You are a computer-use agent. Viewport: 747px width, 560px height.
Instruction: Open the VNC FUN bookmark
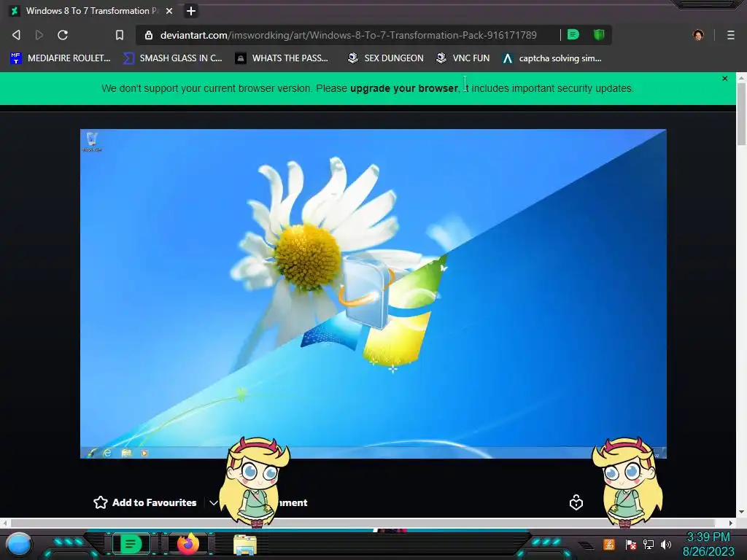pyautogui.click(x=463, y=58)
